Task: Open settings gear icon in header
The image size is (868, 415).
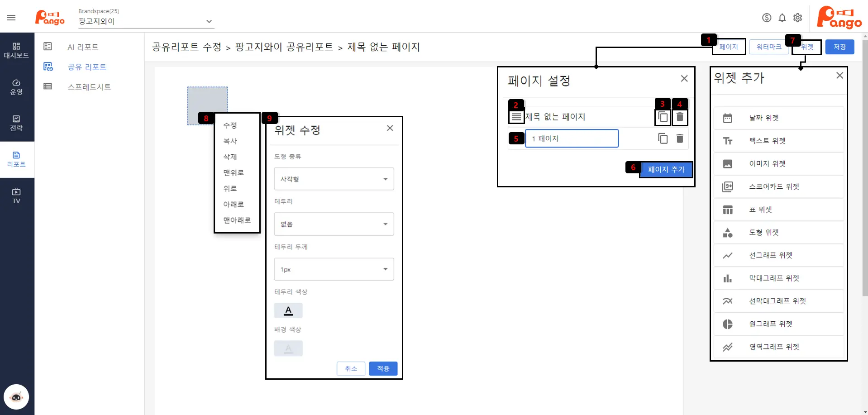Action: pyautogui.click(x=797, y=18)
